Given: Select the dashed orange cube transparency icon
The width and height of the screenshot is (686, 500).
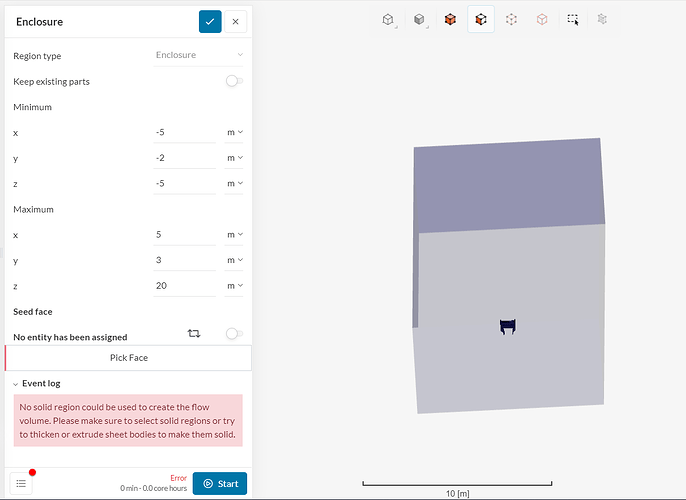Looking at the screenshot, I should click(x=511, y=19).
